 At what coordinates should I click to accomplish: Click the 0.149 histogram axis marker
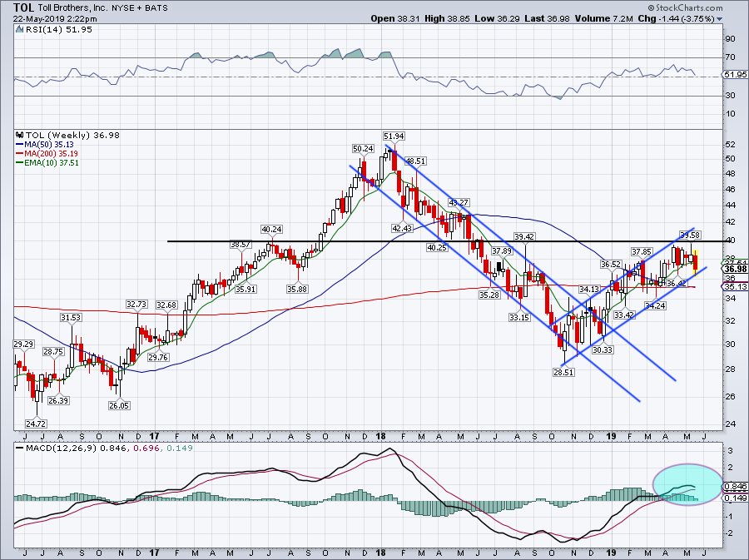pyautogui.click(x=736, y=498)
